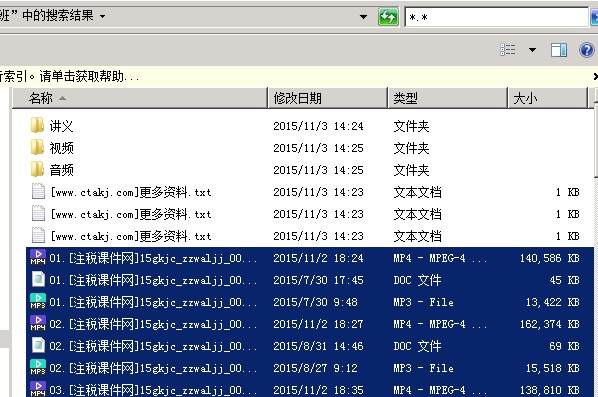Open the blue help question mark icon
This screenshot has height=397, width=598.
click(587, 50)
